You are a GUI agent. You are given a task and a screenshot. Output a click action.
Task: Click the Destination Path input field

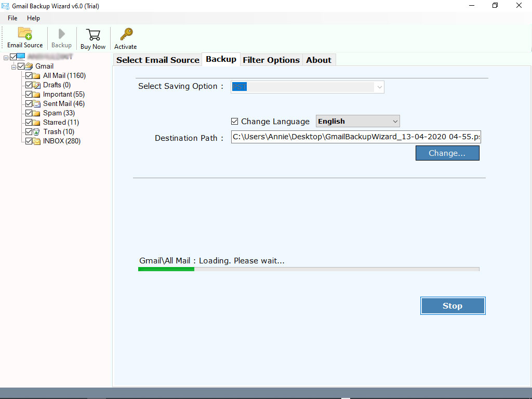tap(356, 137)
